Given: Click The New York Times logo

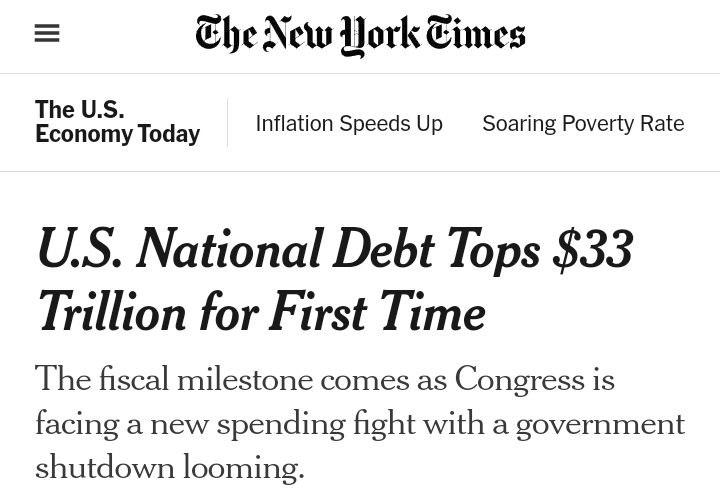Looking at the screenshot, I should [360, 35].
